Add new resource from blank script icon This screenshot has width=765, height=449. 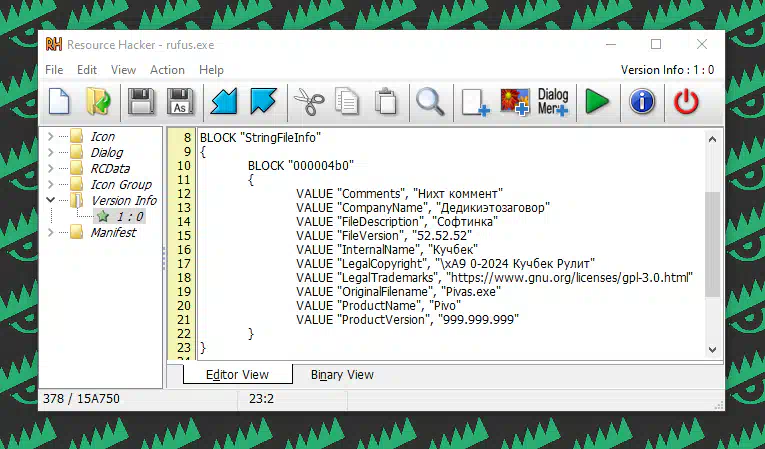coord(475,102)
